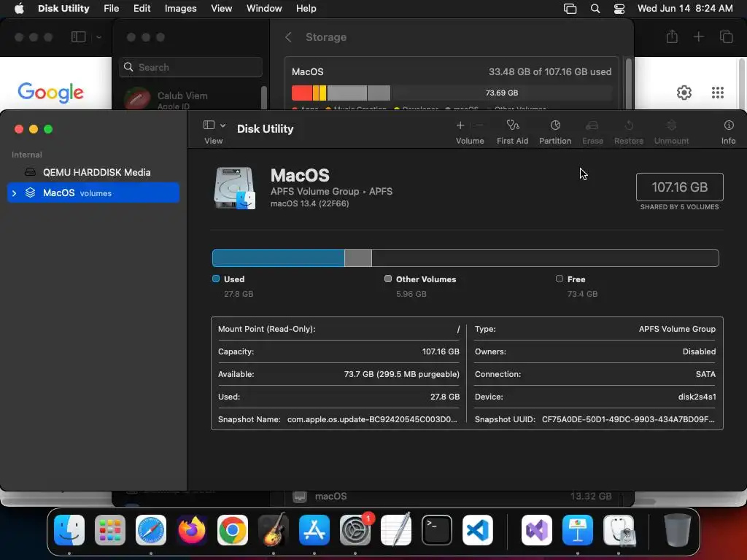This screenshot has height=560, width=747.
Task: Click the Used legend color swatch
Action: [x=216, y=279]
